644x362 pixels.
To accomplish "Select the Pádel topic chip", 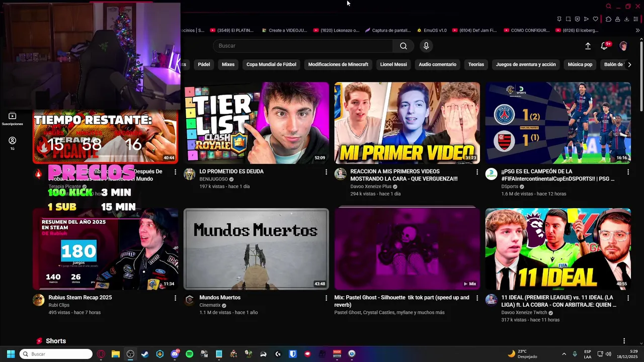I will (x=204, y=64).
